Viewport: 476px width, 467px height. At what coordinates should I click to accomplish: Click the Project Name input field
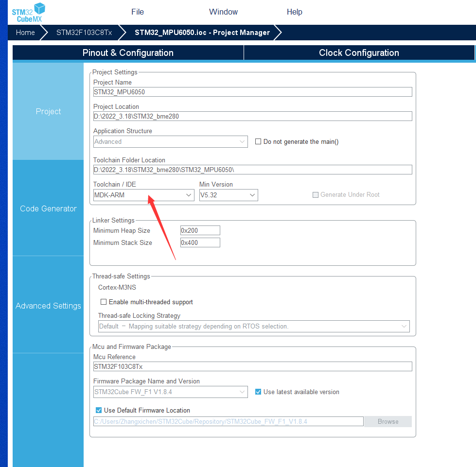[x=252, y=92]
